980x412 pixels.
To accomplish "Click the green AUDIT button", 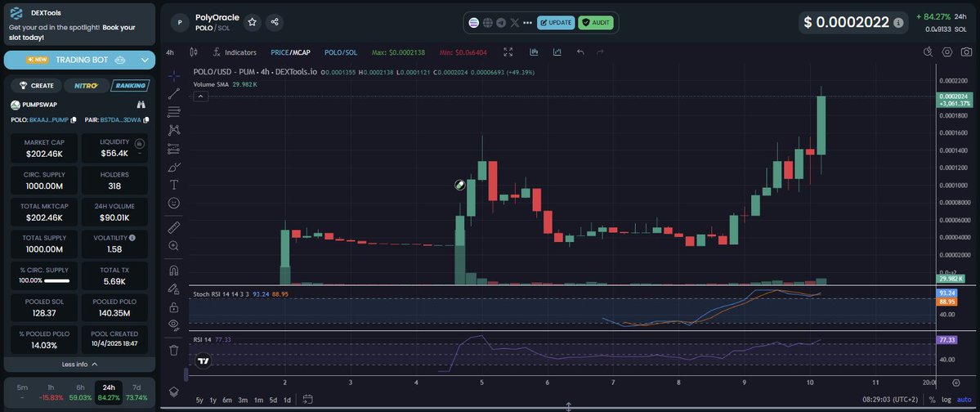I will pos(596,22).
